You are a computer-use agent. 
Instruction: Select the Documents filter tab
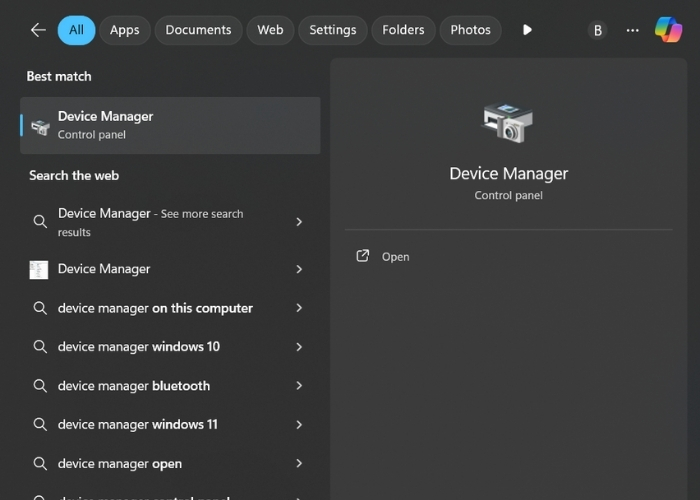pyautogui.click(x=198, y=30)
